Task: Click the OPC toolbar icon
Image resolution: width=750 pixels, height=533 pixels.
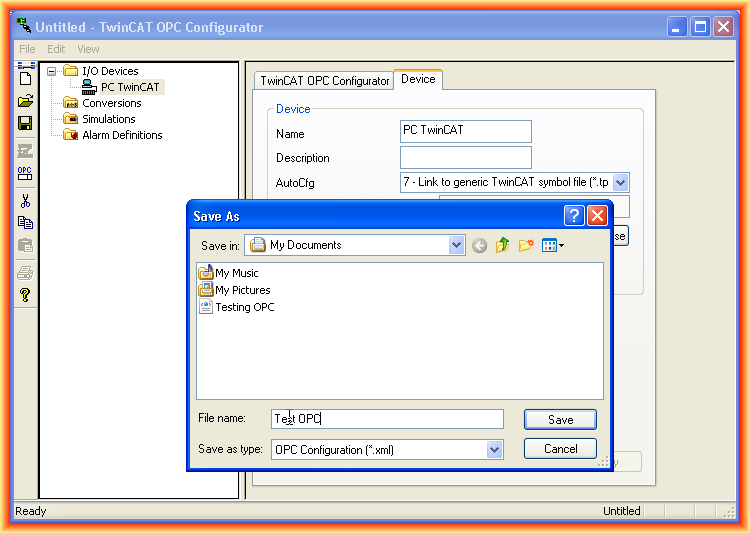Action: point(25,174)
